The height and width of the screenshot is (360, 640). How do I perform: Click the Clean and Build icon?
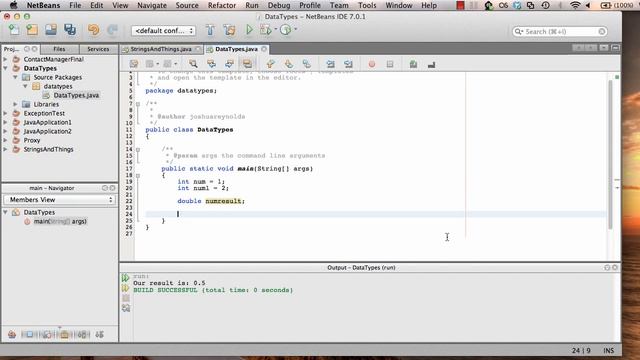pos(229,30)
